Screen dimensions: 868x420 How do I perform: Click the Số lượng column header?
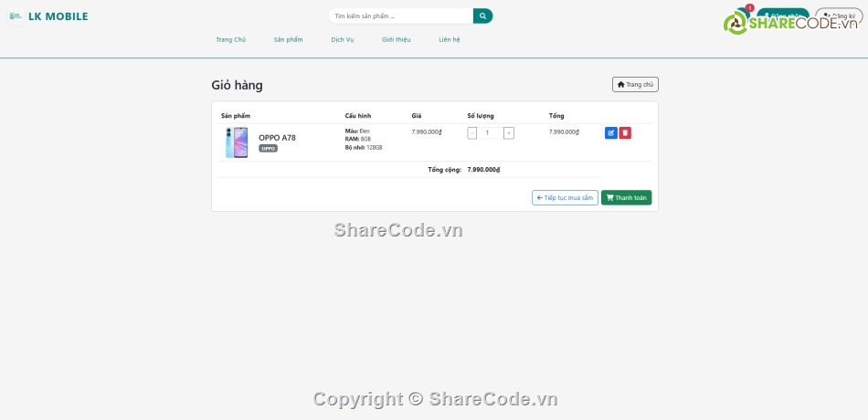click(x=481, y=116)
